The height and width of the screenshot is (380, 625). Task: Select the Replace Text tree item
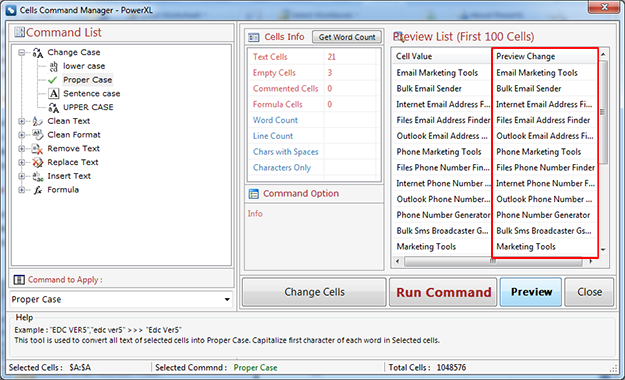(73, 162)
